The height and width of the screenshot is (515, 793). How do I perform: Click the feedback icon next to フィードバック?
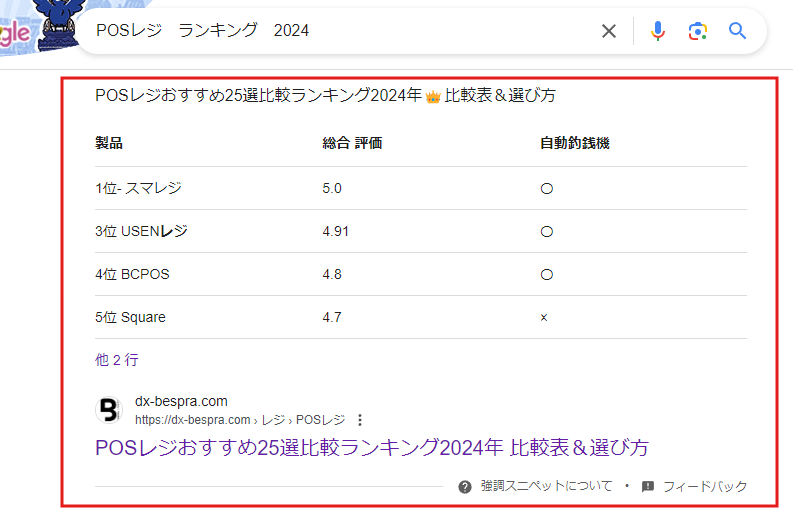point(648,487)
